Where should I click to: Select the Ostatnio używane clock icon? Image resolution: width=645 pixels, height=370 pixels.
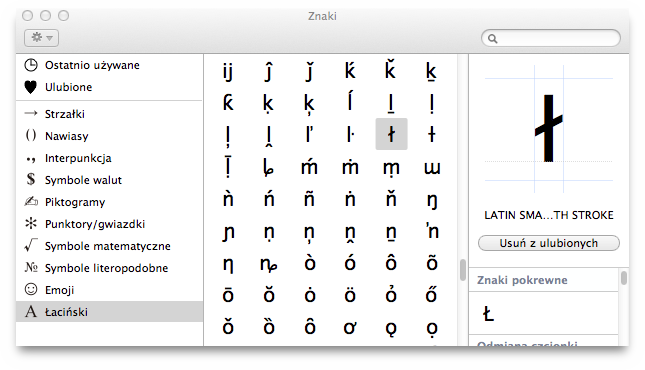click(x=31, y=65)
